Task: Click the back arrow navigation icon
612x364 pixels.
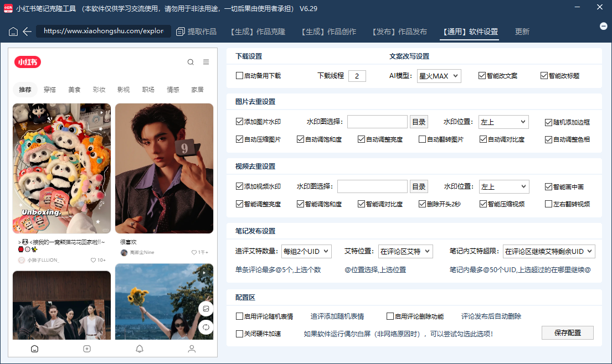Action: 27,32
